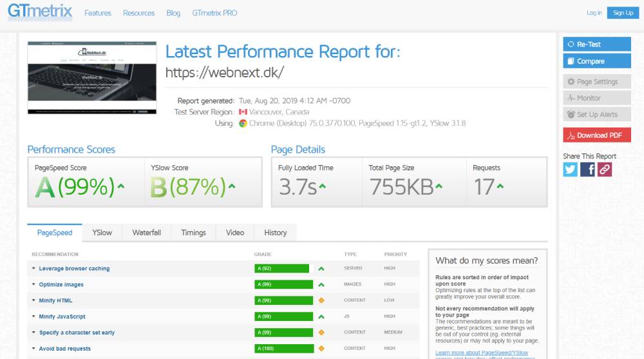
Task: Click the Compare button
Action: click(597, 61)
